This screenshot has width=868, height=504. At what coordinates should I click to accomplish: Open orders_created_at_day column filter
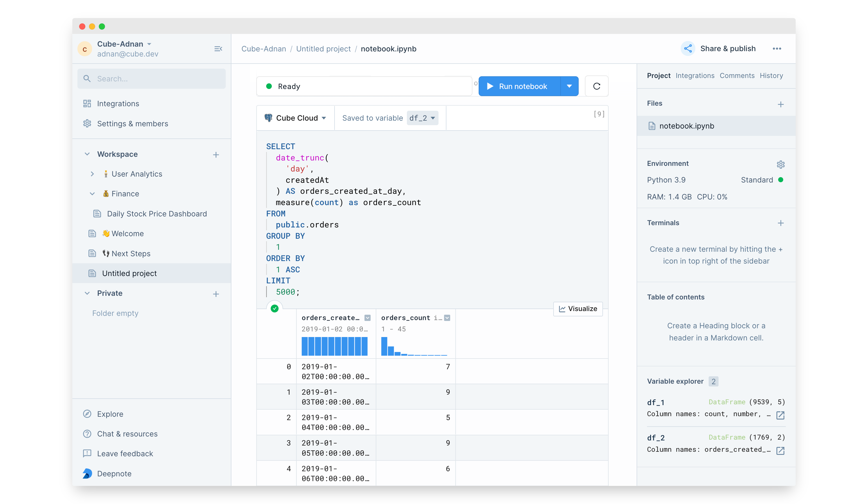click(368, 318)
